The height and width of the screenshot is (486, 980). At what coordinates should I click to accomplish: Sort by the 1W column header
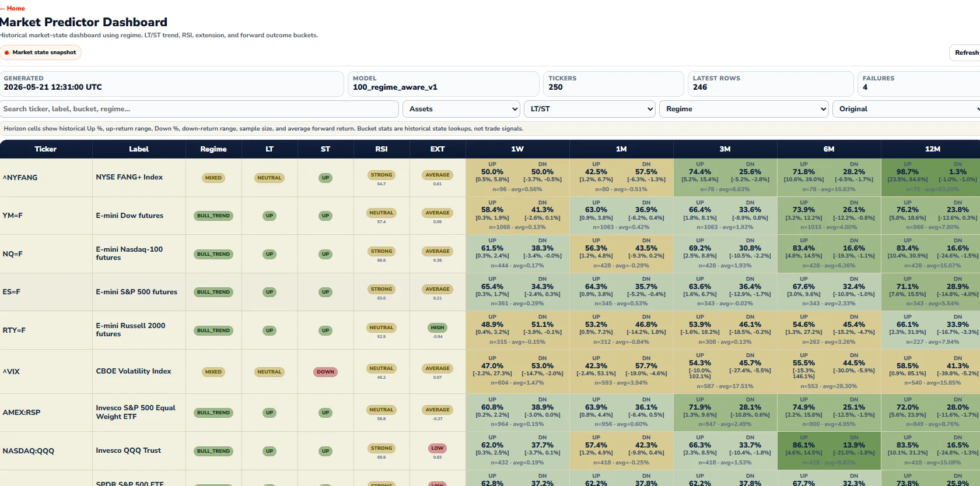coord(517,149)
